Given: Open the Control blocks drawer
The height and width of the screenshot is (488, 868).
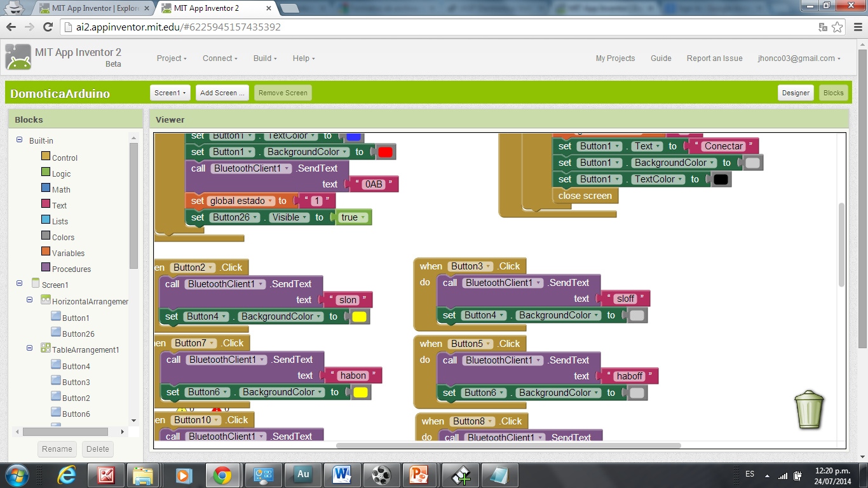Looking at the screenshot, I should tap(58, 158).
